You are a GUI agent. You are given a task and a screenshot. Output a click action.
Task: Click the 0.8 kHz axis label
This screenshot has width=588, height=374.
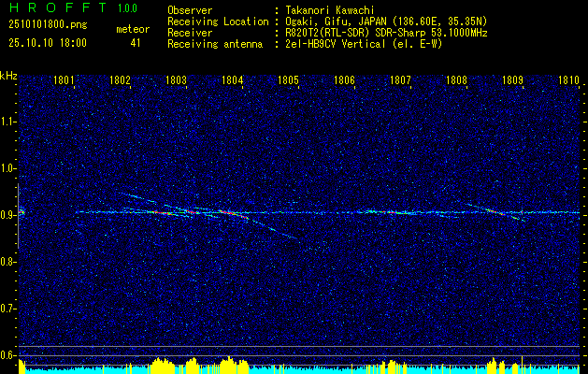[x=8, y=262]
